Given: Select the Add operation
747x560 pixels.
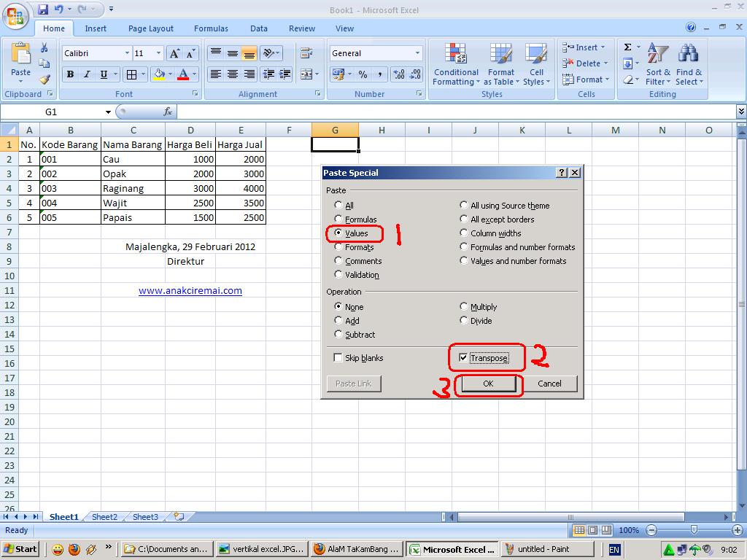Looking at the screenshot, I should (338, 321).
